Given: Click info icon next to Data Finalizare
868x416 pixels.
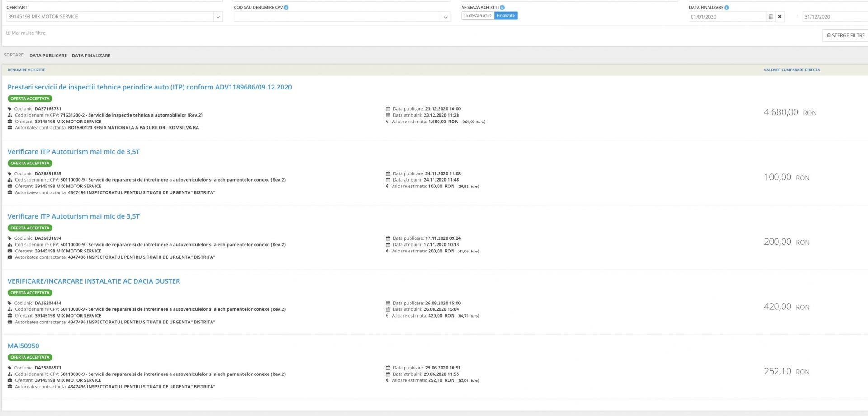Looking at the screenshot, I should point(726,8).
